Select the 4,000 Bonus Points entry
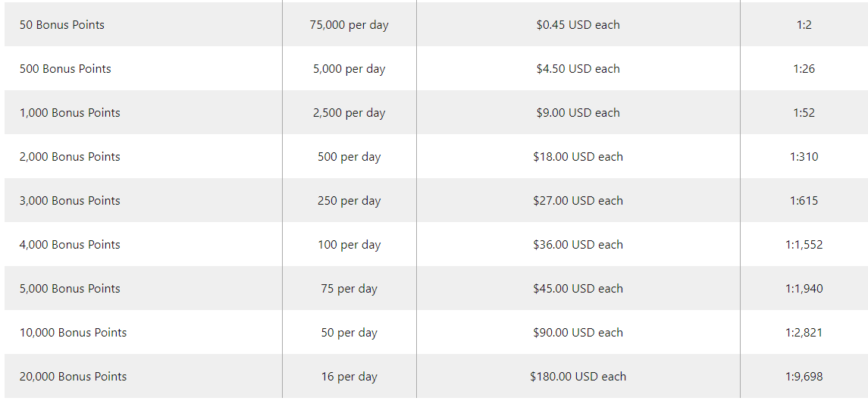This screenshot has width=868, height=404. 70,245
